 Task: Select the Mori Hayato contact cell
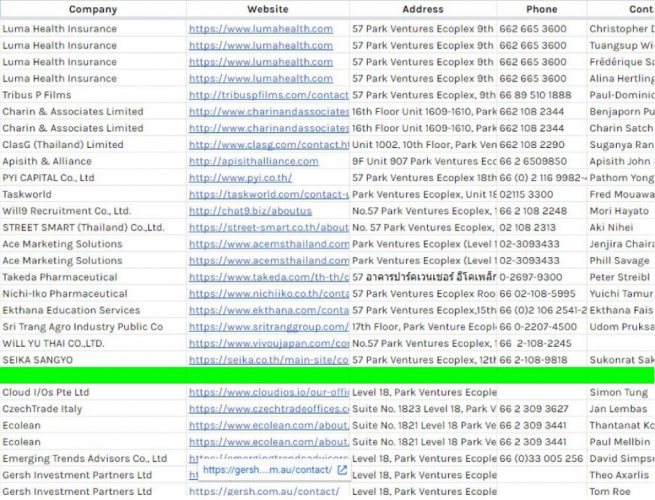[621, 211]
